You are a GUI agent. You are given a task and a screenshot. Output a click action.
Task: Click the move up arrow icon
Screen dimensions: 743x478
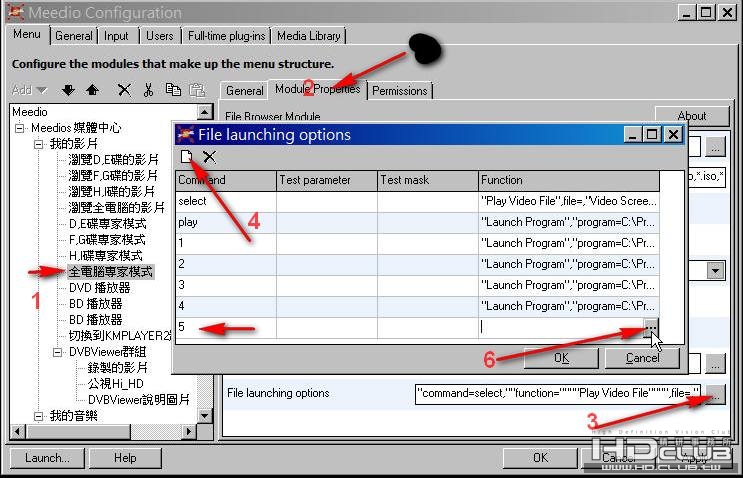point(92,90)
